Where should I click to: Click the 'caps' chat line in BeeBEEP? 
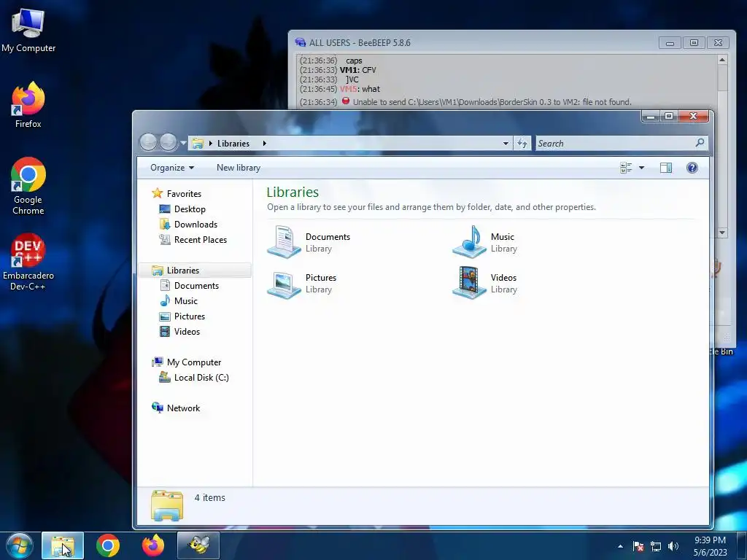pos(354,61)
